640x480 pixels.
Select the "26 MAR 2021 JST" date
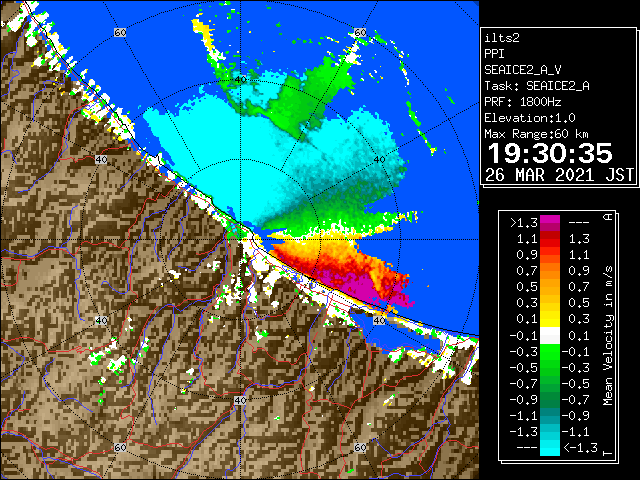point(559,175)
